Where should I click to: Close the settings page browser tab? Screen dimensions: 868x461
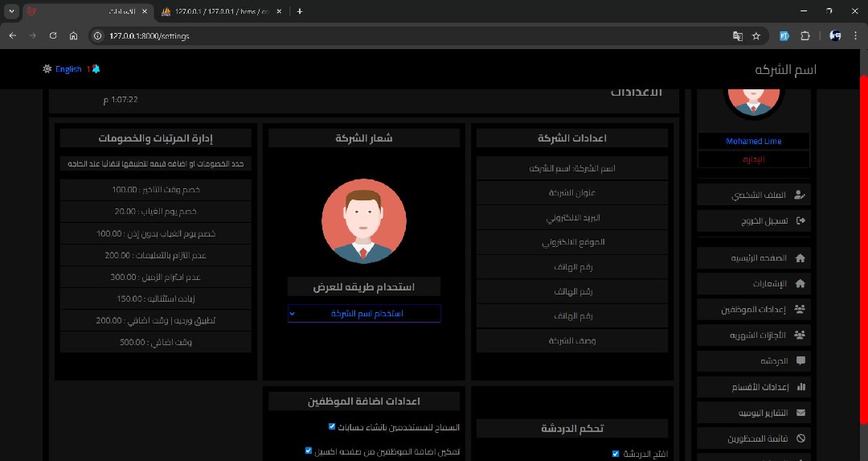pos(145,11)
